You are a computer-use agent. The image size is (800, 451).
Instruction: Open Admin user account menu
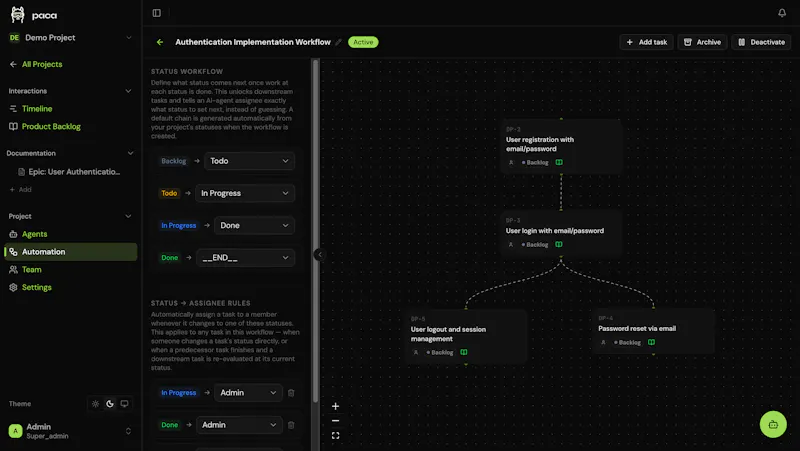pos(70,431)
